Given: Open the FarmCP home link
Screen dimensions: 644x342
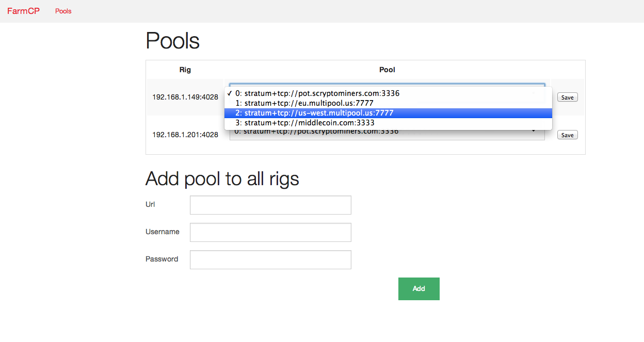Looking at the screenshot, I should (23, 11).
